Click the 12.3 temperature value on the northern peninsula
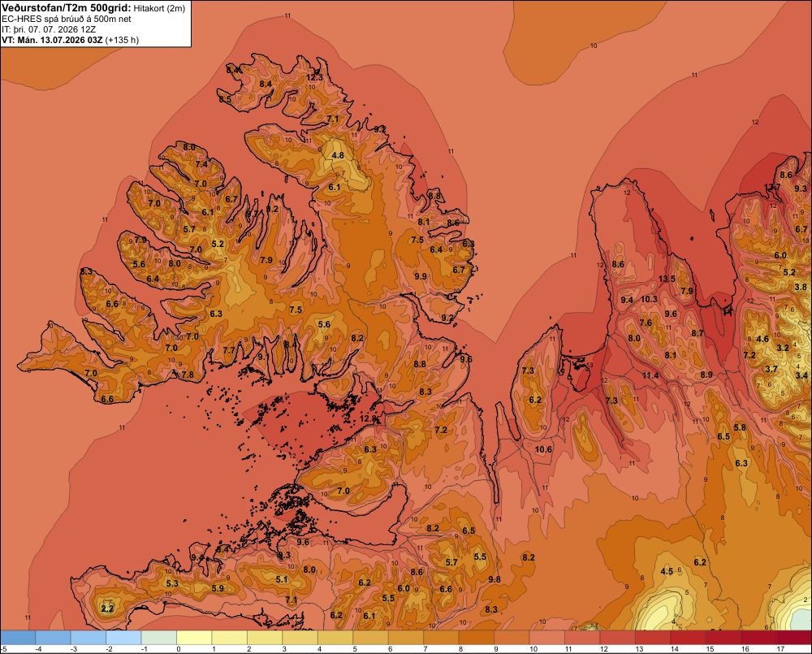Screen dimensions: 812x654 tap(314, 77)
